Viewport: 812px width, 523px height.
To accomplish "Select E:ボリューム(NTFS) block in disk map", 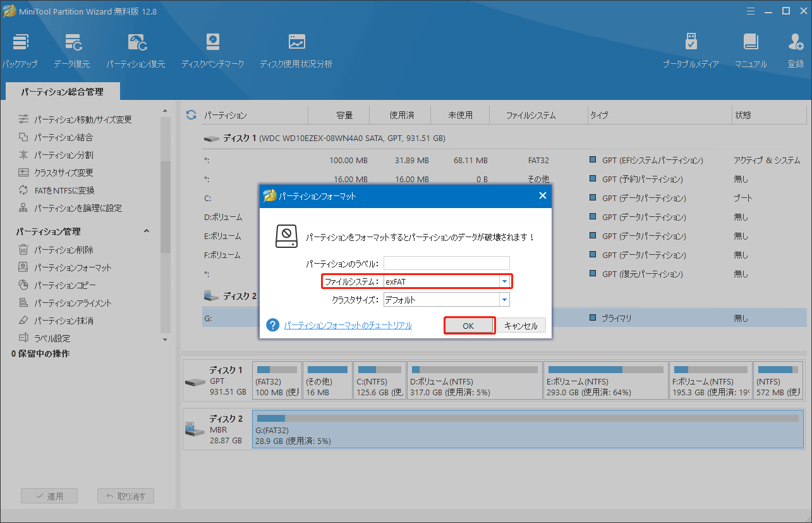I will tap(605, 381).
